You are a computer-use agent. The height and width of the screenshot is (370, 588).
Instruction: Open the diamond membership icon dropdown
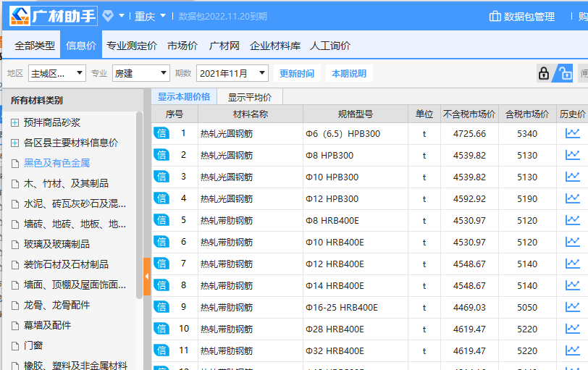point(122,16)
